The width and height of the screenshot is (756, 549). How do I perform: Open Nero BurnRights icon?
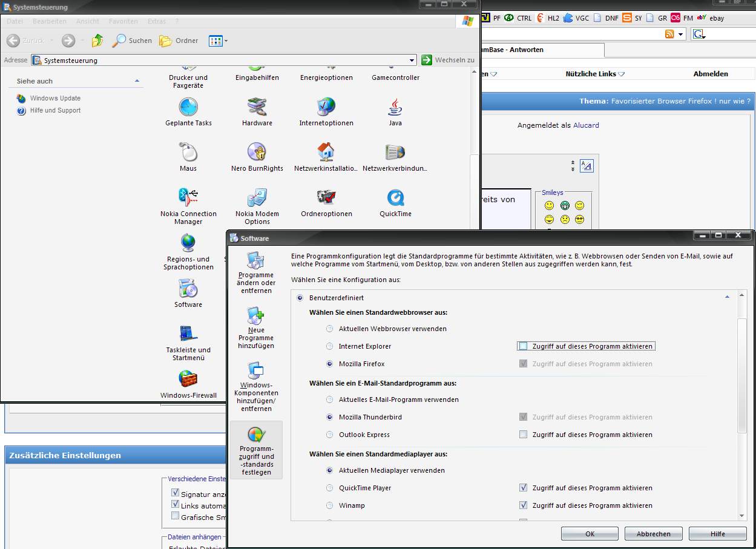point(257,157)
